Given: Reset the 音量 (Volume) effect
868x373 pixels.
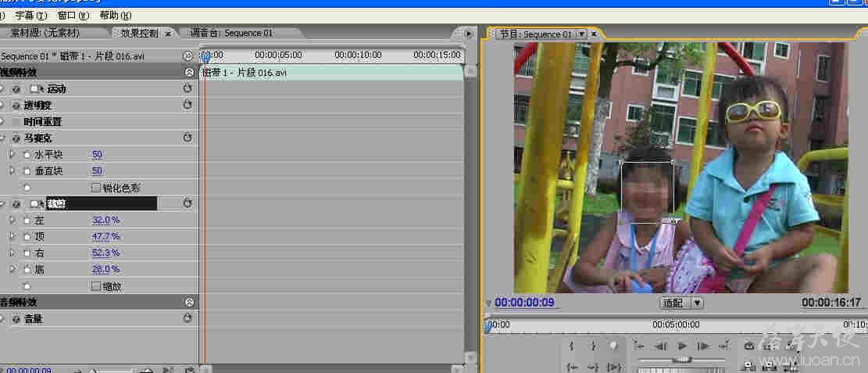Looking at the screenshot, I should pyautogui.click(x=187, y=318).
